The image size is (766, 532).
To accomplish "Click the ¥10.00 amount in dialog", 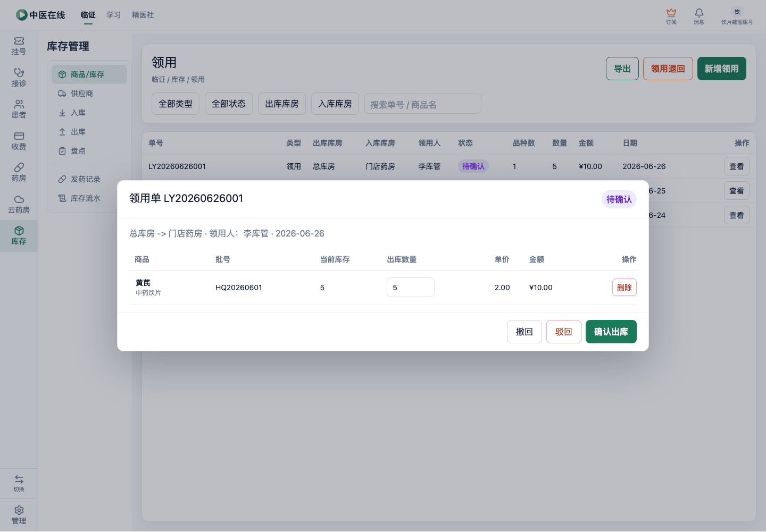I will point(541,288).
